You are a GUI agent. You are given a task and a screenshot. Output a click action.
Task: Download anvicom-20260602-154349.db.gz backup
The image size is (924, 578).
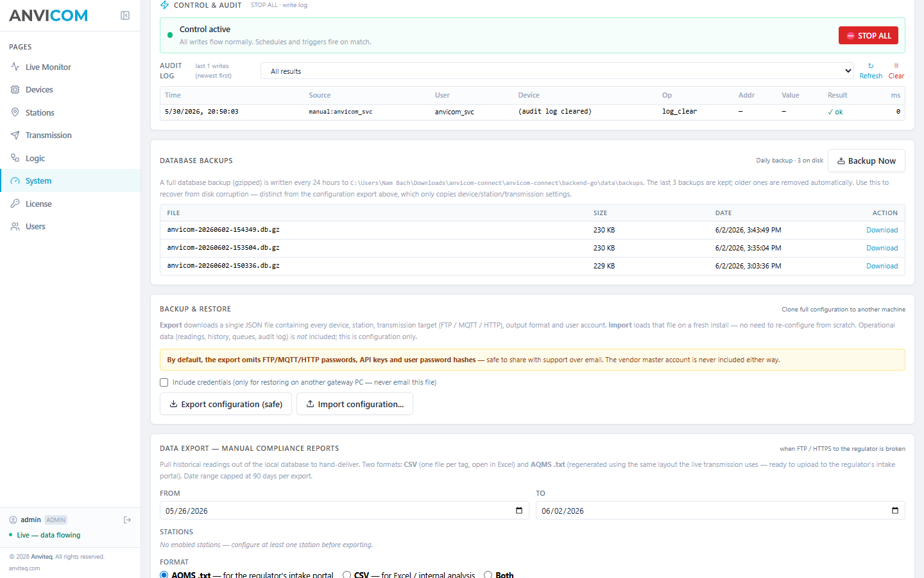pos(882,230)
